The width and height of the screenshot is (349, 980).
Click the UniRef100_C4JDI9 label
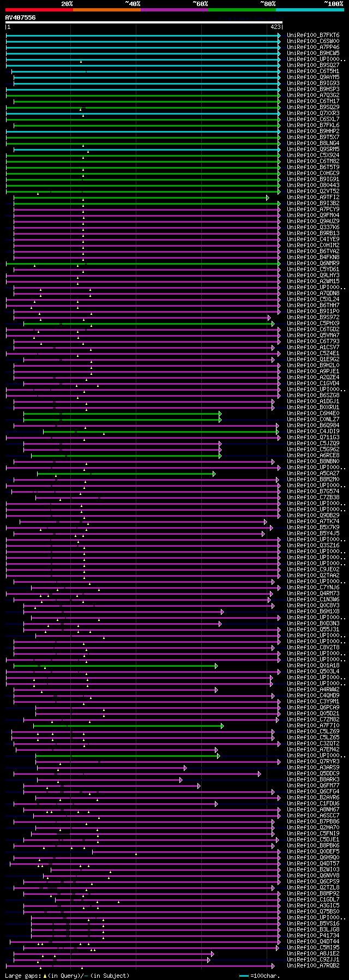pos(313,431)
